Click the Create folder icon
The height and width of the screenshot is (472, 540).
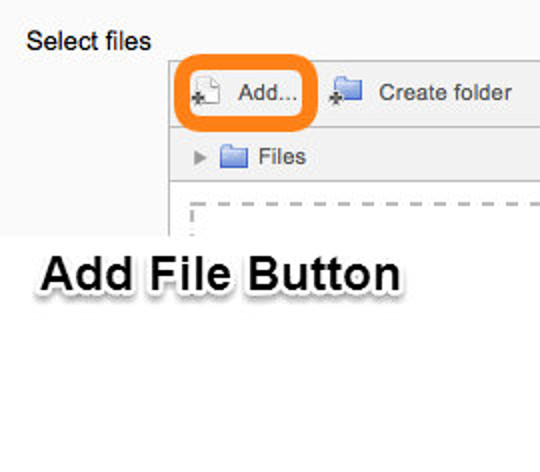pyautogui.click(x=346, y=90)
